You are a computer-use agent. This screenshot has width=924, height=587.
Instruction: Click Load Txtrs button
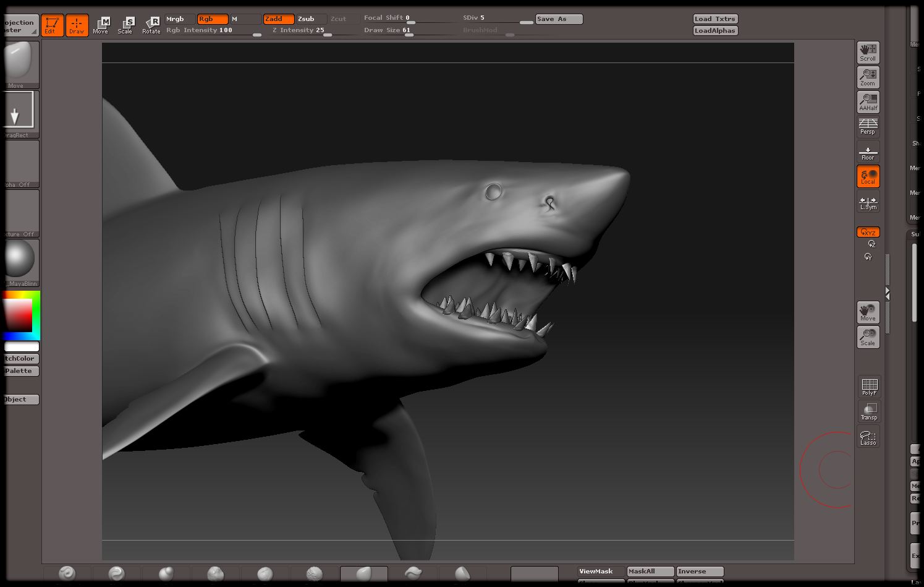[715, 19]
